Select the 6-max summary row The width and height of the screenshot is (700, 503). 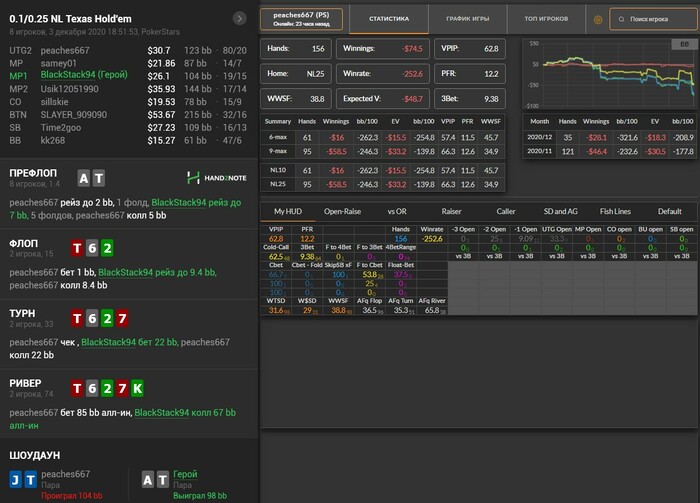pyautogui.click(x=383, y=137)
